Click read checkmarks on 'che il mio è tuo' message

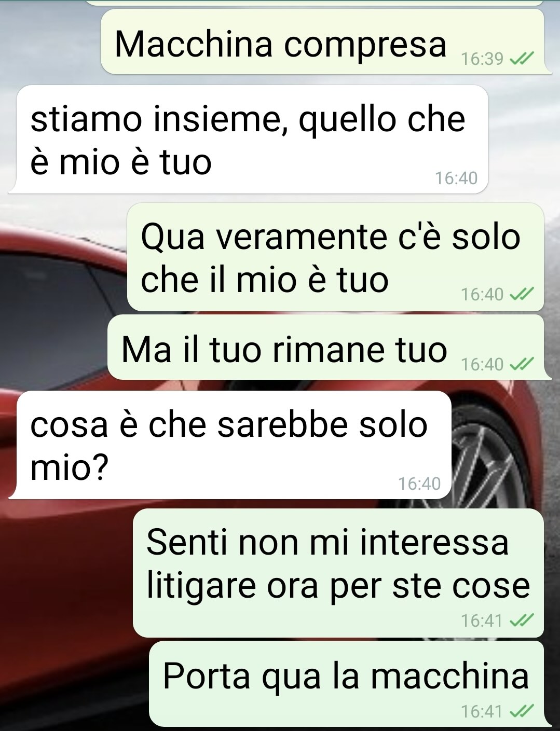[x=521, y=295]
